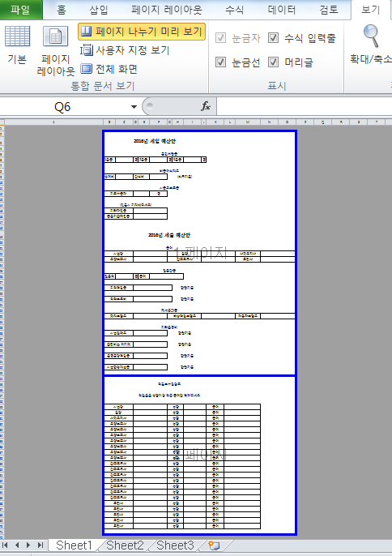The image size is (392, 556).
Task: Go to first sheet navigation arrow
Action: [x=5, y=545]
